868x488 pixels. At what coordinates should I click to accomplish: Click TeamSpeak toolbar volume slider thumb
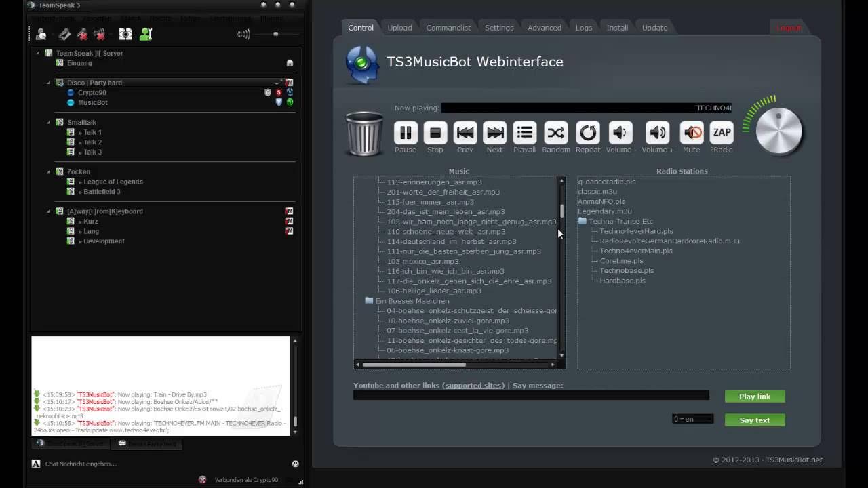[x=275, y=34]
